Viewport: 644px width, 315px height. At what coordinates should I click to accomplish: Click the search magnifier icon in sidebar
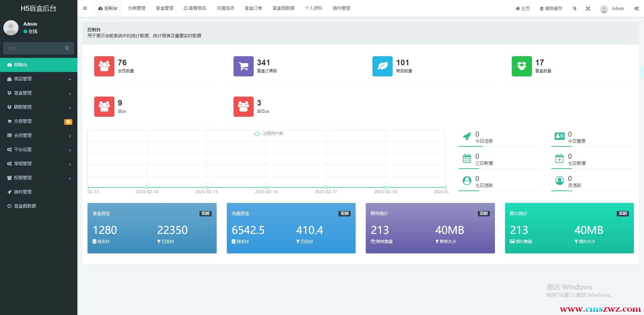(x=67, y=48)
